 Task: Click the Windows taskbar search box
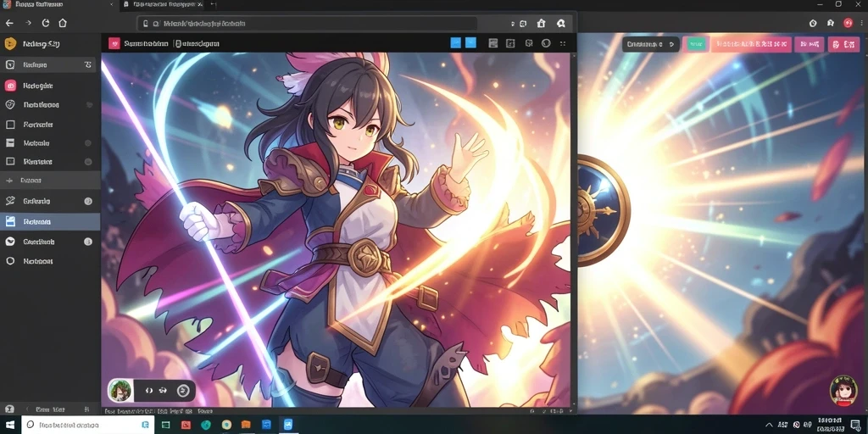point(87,425)
